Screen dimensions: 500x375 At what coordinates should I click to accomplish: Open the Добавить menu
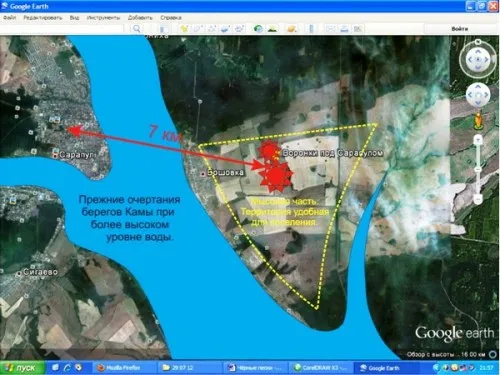[x=140, y=17]
